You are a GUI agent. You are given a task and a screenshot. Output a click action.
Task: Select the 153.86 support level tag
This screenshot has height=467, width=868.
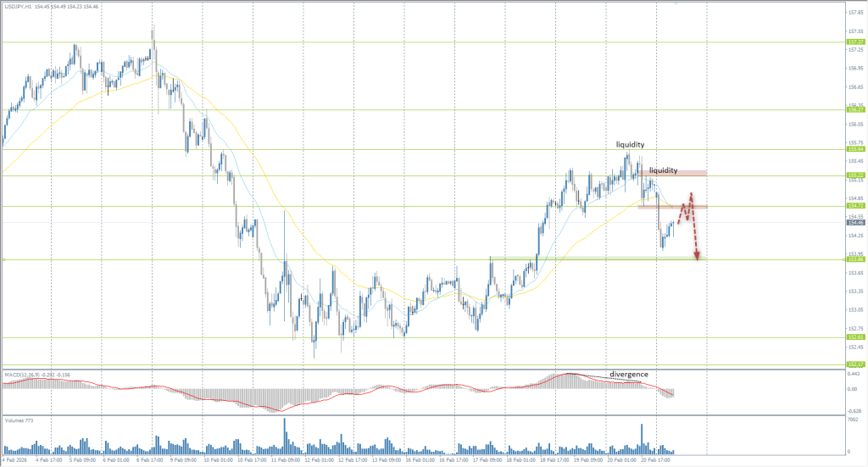click(x=855, y=259)
